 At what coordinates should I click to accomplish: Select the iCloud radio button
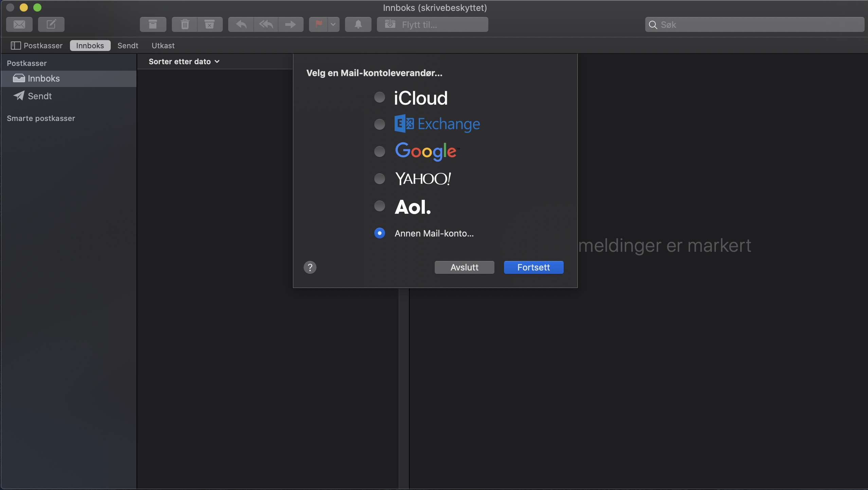(380, 98)
